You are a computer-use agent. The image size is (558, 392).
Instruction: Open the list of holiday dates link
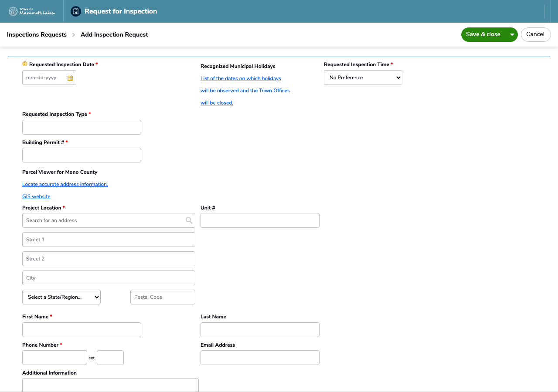[245, 91]
